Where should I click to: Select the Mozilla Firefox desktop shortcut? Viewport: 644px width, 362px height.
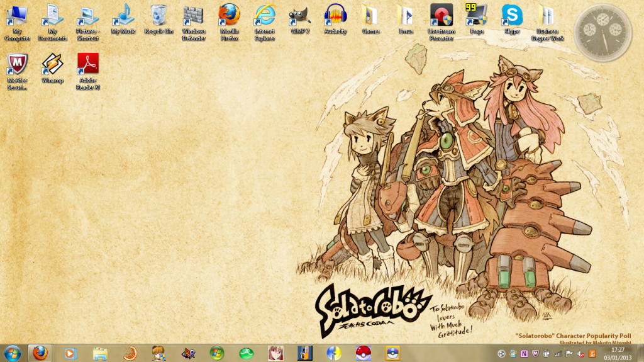click(229, 23)
